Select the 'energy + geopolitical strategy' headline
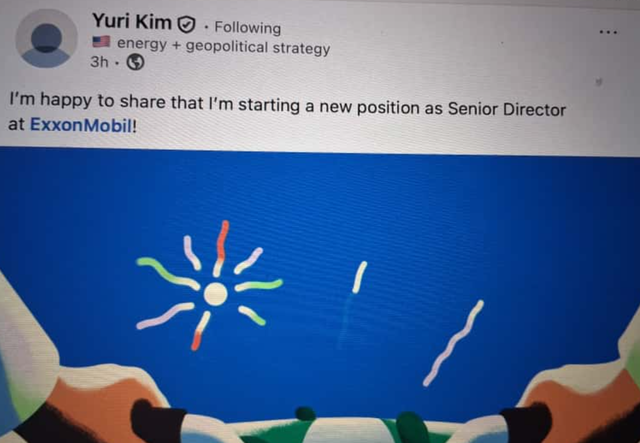 pos(224,46)
